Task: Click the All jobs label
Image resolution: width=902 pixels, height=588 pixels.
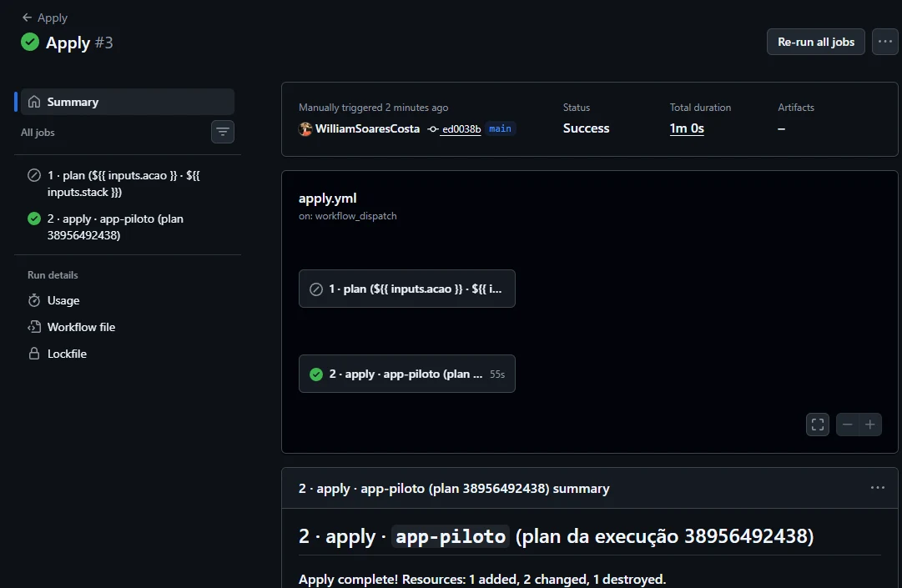Action: click(38, 133)
